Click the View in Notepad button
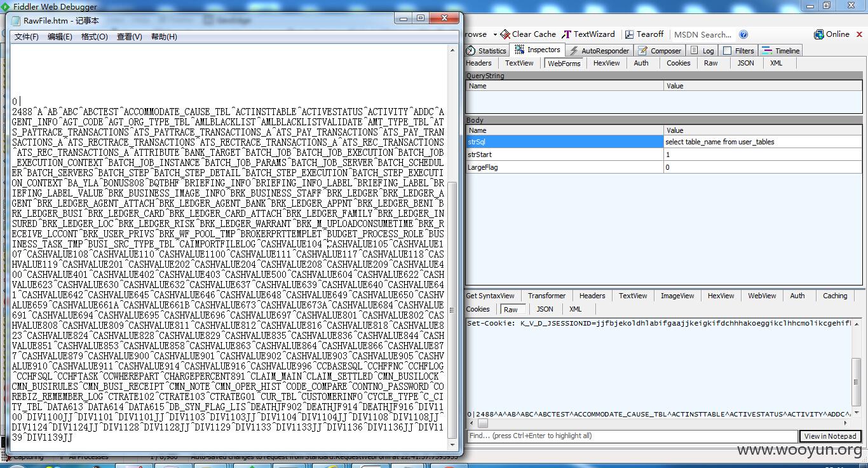Image resolution: width=868 pixels, height=468 pixels. tap(830, 436)
